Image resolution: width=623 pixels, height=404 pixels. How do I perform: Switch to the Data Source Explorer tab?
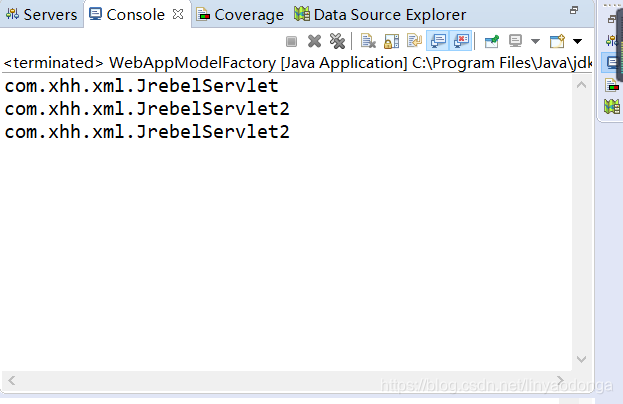(380, 15)
